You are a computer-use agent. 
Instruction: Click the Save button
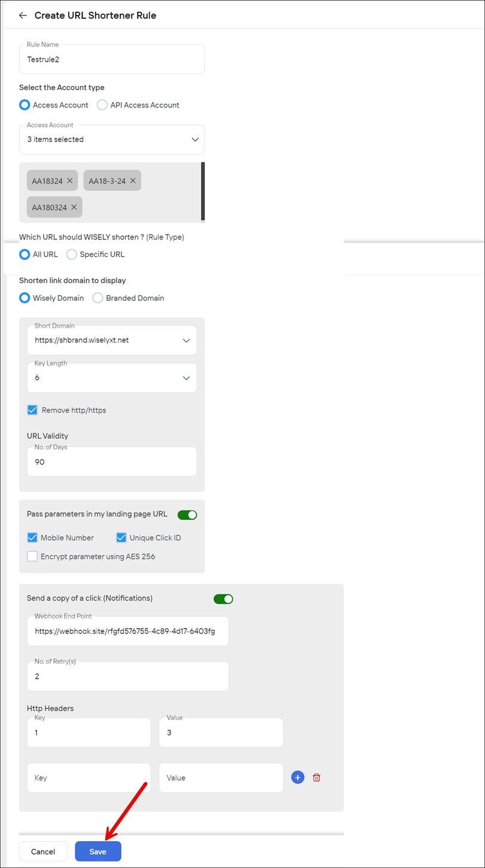(x=98, y=851)
